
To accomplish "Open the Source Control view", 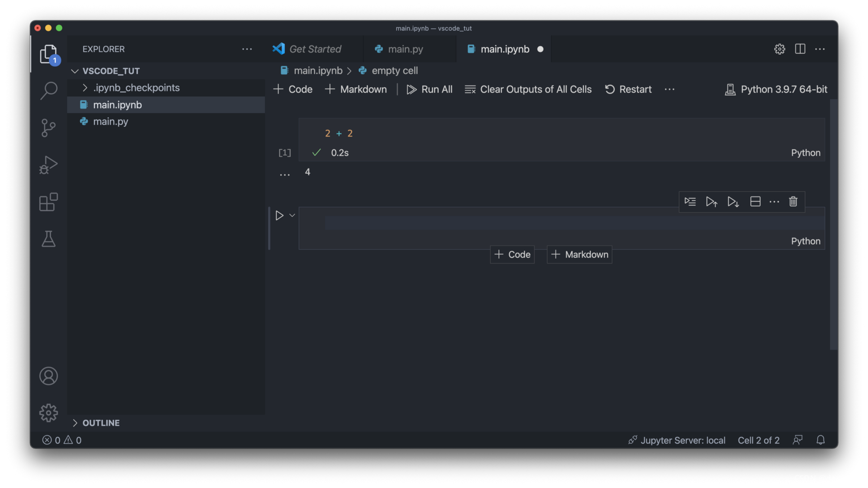I will pos(48,127).
